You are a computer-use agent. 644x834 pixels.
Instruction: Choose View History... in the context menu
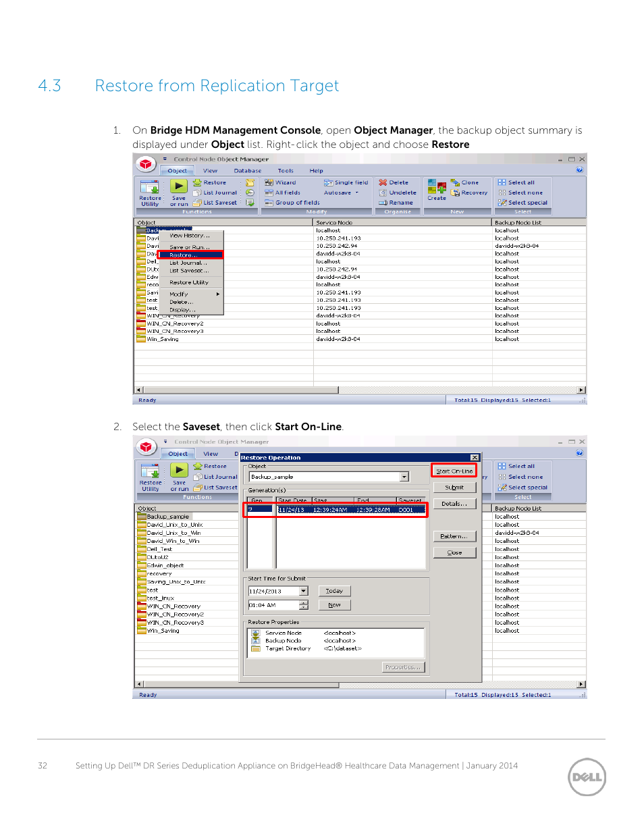(x=190, y=236)
